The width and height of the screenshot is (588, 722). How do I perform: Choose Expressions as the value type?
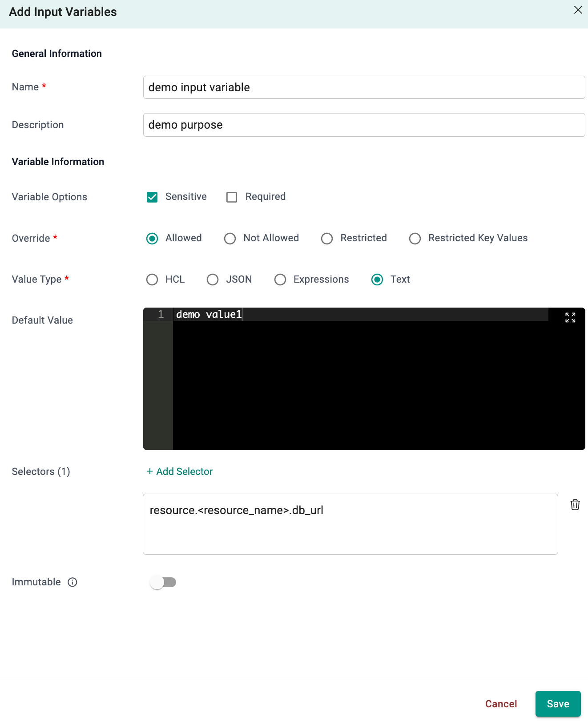[x=280, y=280]
